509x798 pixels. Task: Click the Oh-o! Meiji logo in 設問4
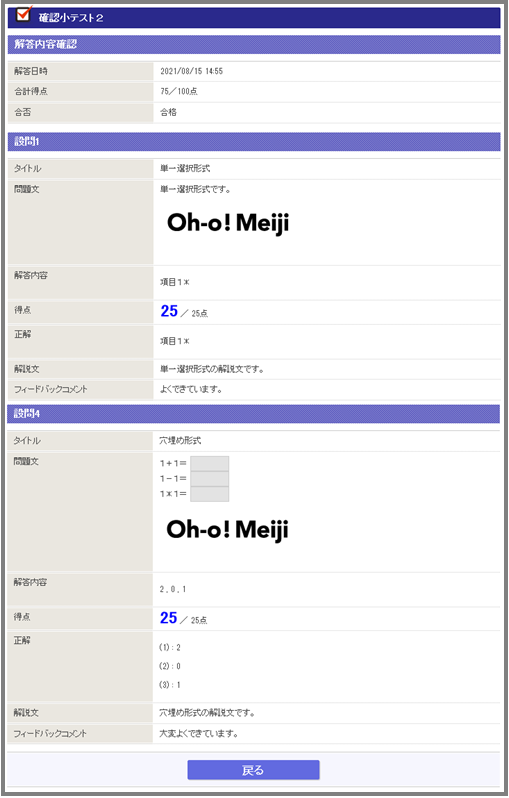228,530
